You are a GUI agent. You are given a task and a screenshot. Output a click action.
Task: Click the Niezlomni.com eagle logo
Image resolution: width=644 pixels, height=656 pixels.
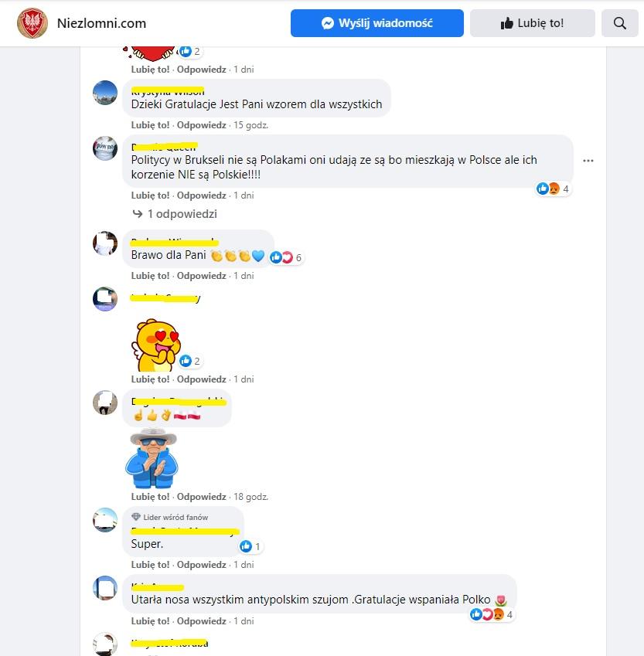32,23
